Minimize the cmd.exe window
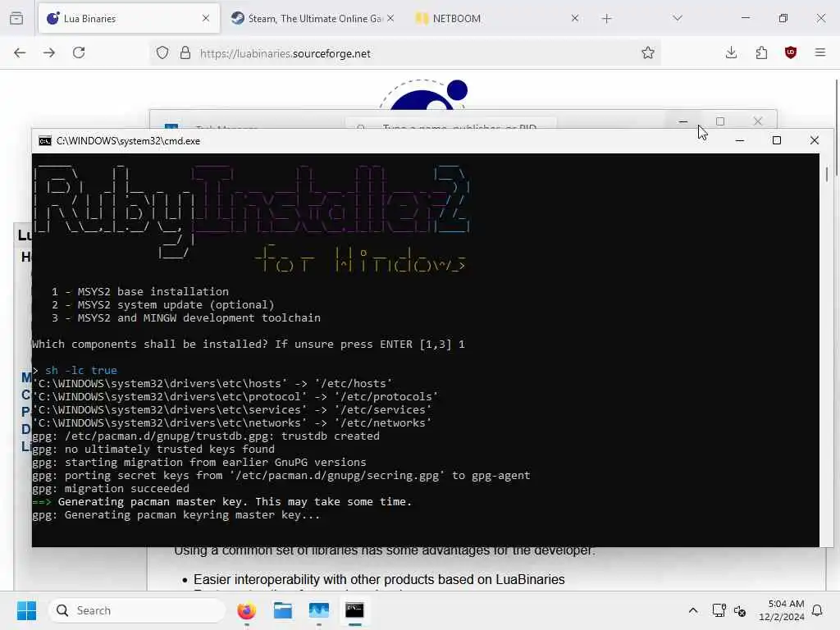The image size is (840, 630). click(740, 140)
